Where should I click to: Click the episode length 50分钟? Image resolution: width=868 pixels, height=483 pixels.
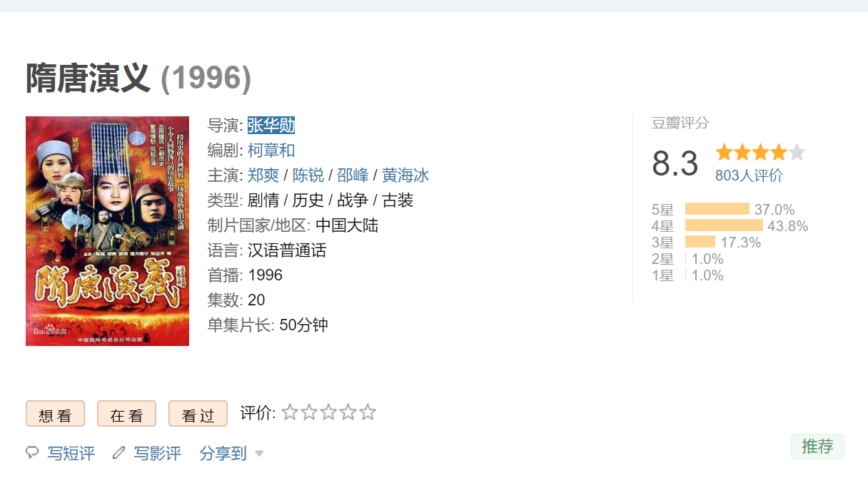point(304,325)
